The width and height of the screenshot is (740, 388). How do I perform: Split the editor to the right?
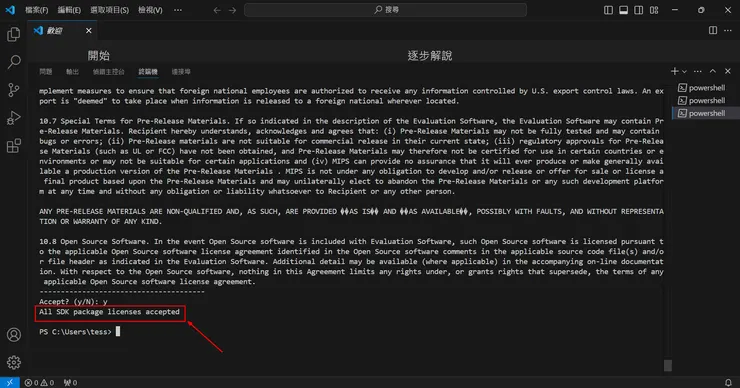coord(713,30)
